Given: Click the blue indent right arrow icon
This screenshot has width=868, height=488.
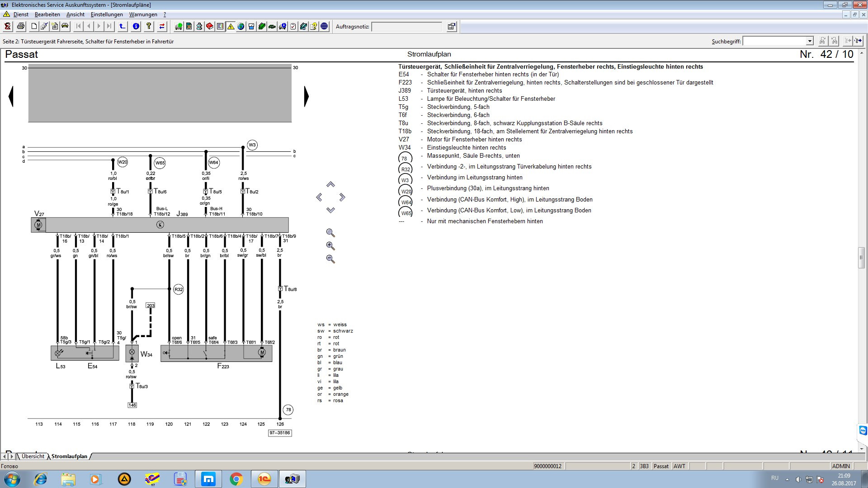Looking at the screenshot, I should pos(858,41).
